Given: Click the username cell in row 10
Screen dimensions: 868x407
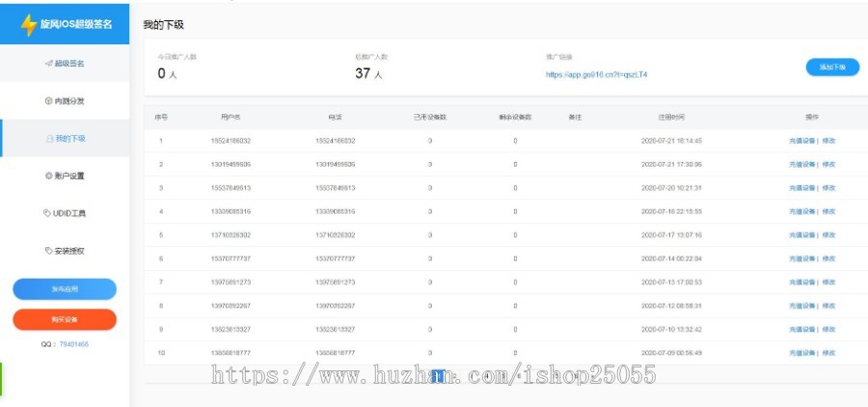Looking at the screenshot, I should coord(231,353).
